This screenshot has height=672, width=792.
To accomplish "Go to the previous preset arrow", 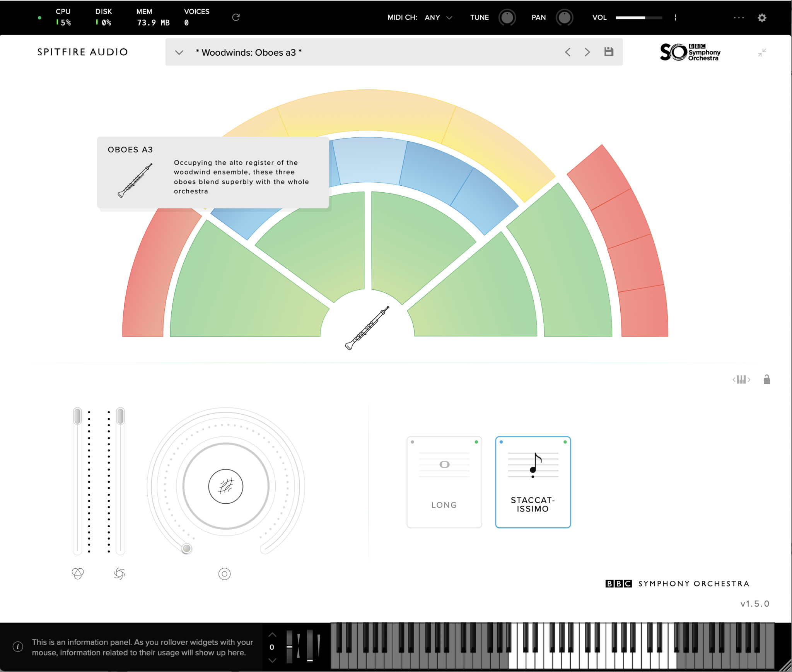I will (x=567, y=52).
